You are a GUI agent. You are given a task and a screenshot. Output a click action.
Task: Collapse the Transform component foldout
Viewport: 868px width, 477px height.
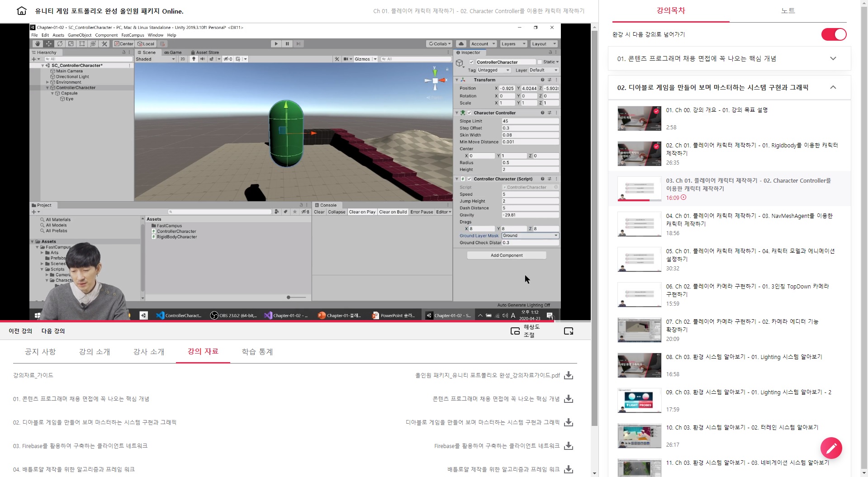(x=457, y=80)
